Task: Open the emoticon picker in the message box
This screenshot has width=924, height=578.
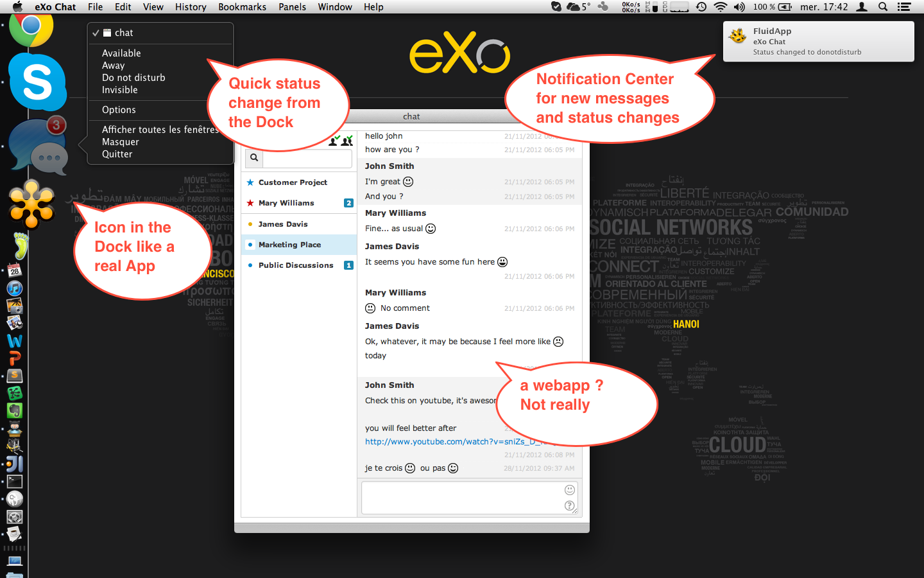Action: tap(569, 490)
